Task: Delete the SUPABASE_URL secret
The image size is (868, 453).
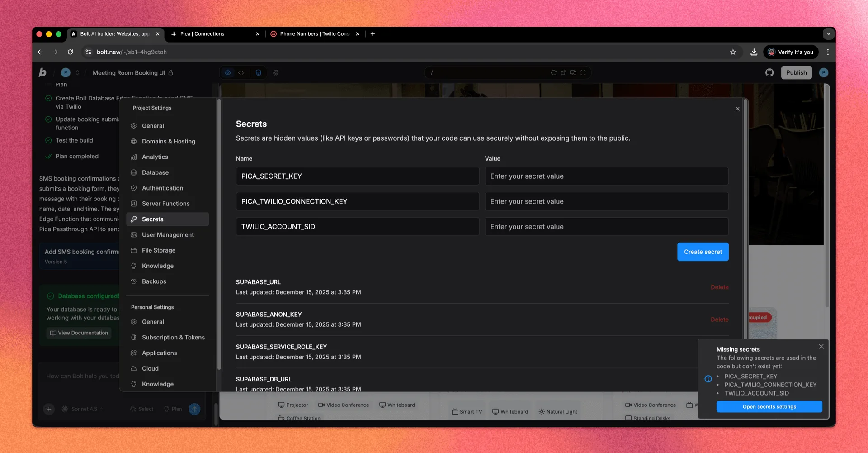Action: point(719,287)
